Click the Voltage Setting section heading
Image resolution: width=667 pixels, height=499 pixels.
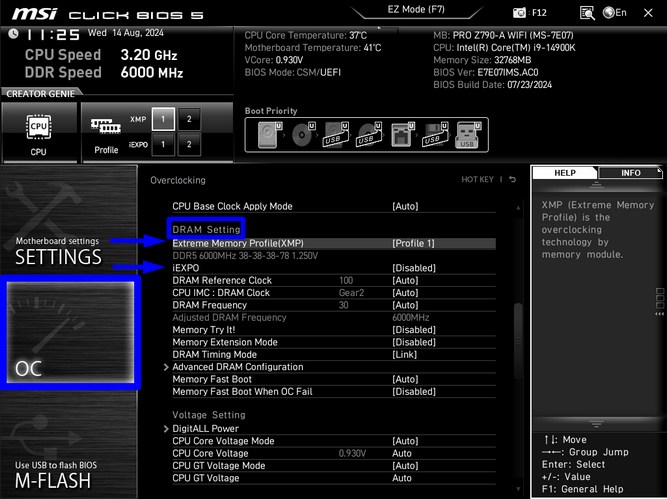(209, 415)
